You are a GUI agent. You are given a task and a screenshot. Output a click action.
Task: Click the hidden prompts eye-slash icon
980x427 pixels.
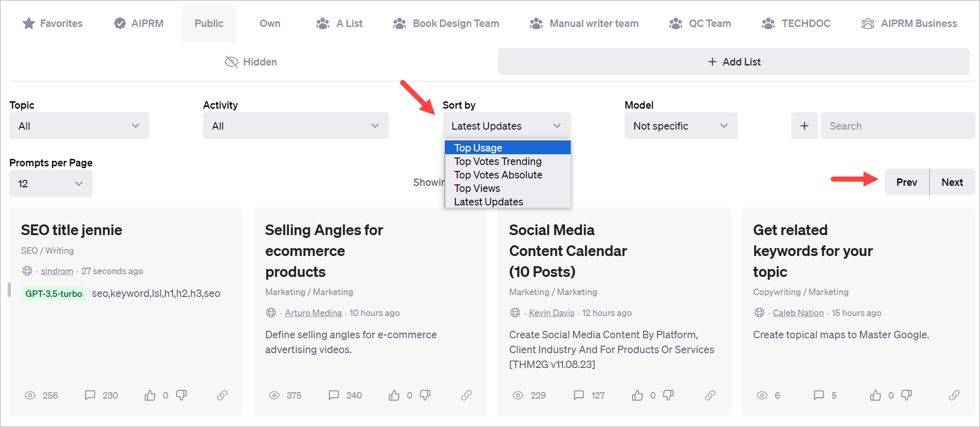(x=232, y=61)
